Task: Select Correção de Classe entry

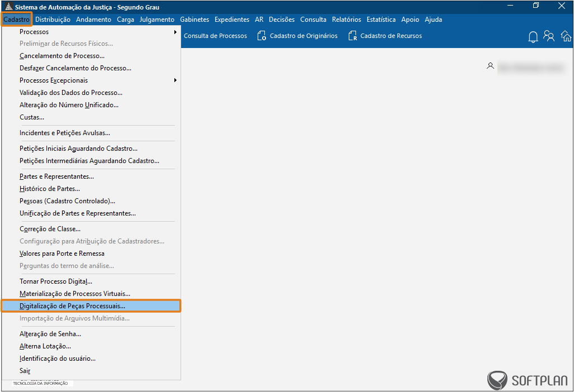Action: click(91, 229)
